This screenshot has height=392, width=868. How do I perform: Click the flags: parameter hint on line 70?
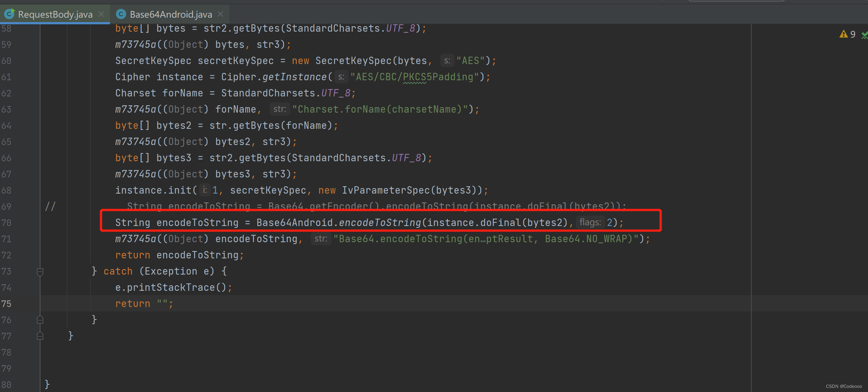(x=590, y=222)
